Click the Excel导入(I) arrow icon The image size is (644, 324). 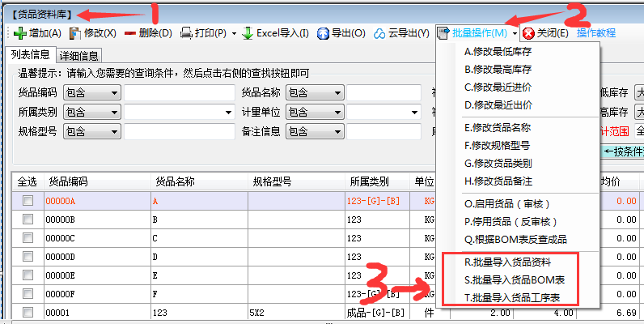[x=248, y=33]
